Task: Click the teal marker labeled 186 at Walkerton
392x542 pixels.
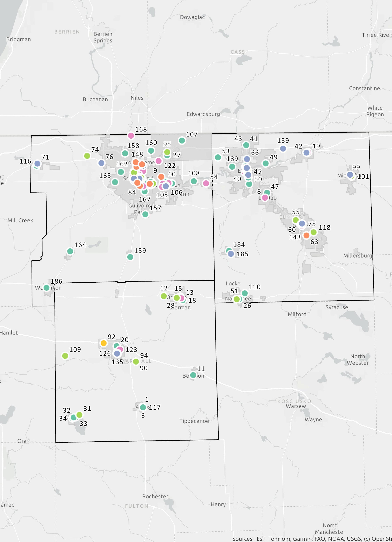Action: 47,288
